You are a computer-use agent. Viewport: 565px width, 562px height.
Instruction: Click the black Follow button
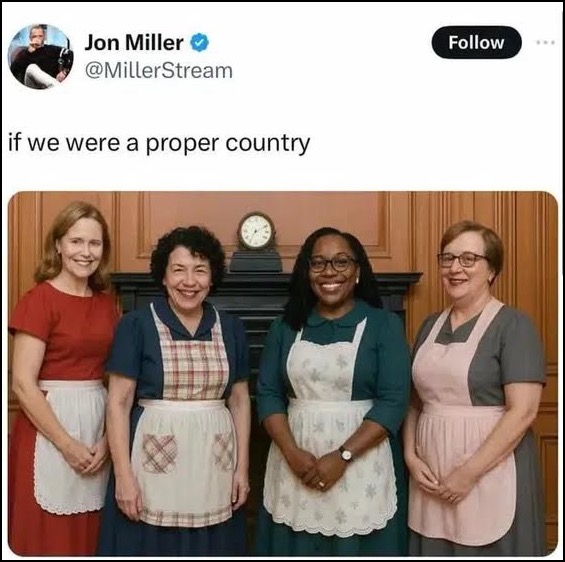pyautogui.click(x=476, y=43)
